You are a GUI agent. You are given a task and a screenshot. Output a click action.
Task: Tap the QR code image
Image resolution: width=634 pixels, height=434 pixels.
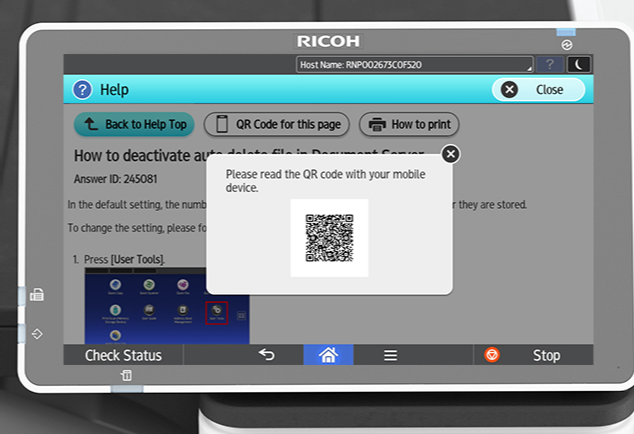[329, 238]
